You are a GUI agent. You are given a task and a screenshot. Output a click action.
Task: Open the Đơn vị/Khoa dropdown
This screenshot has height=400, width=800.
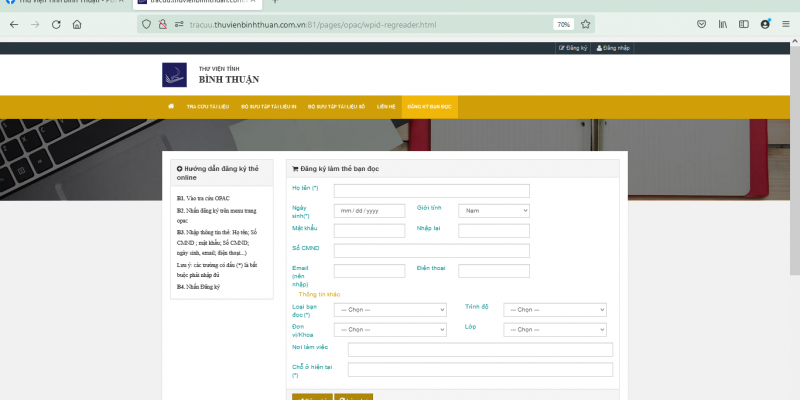click(390, 330)
